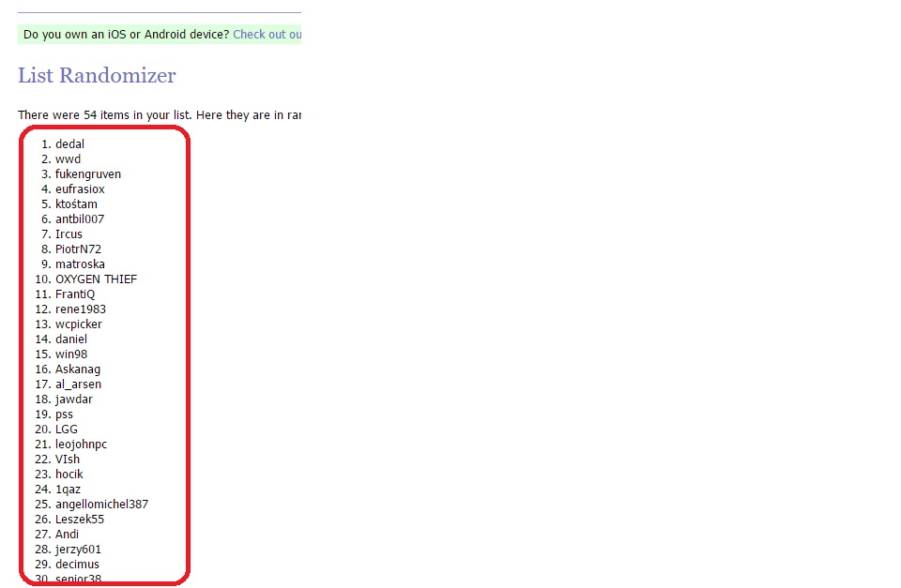Select list entry ktośtam
Viewport: 901px width, 588px height.
tap(76, 204)
